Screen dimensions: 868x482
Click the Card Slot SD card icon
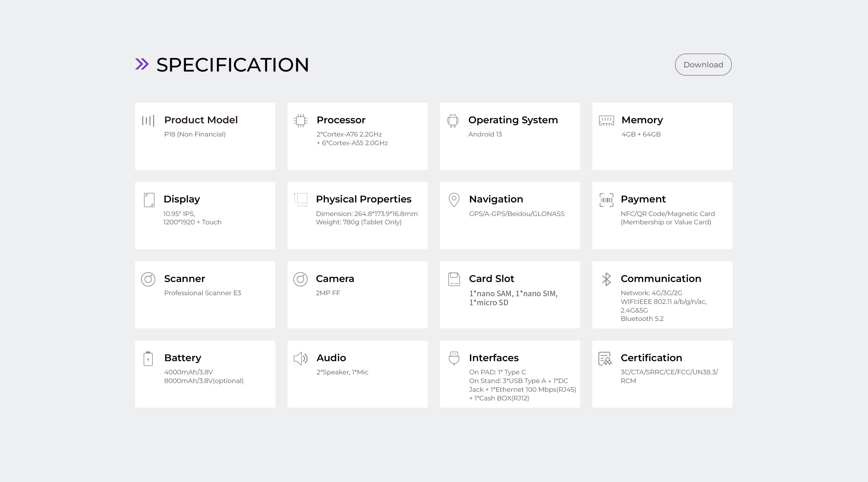(x=454, y=279)
